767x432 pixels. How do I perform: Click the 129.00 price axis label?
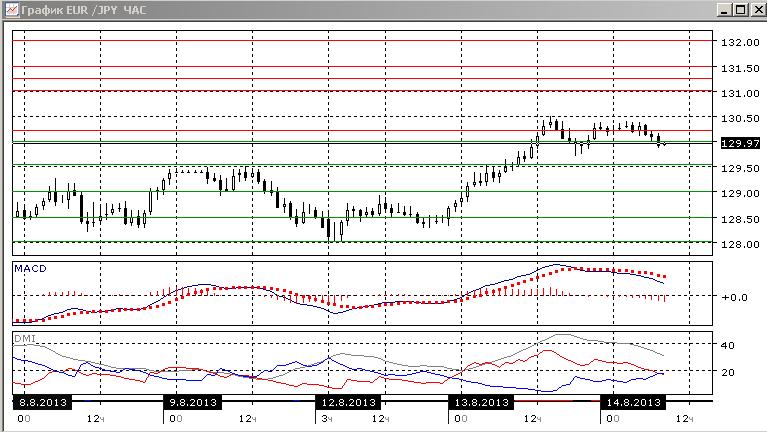740,193
